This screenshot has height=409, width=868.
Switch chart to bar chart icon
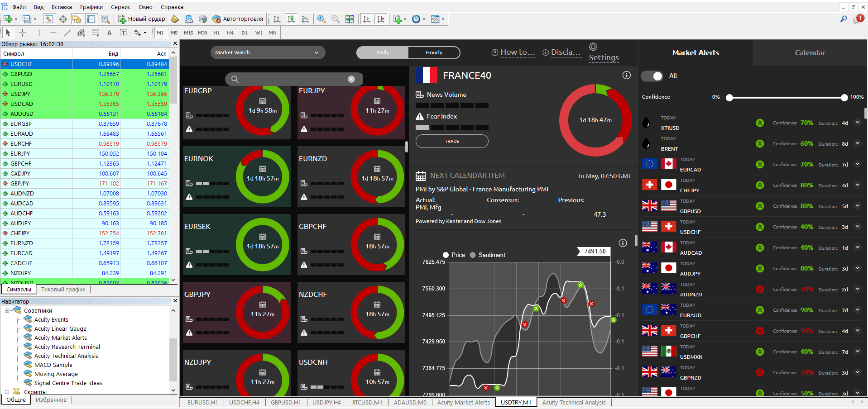277,19
